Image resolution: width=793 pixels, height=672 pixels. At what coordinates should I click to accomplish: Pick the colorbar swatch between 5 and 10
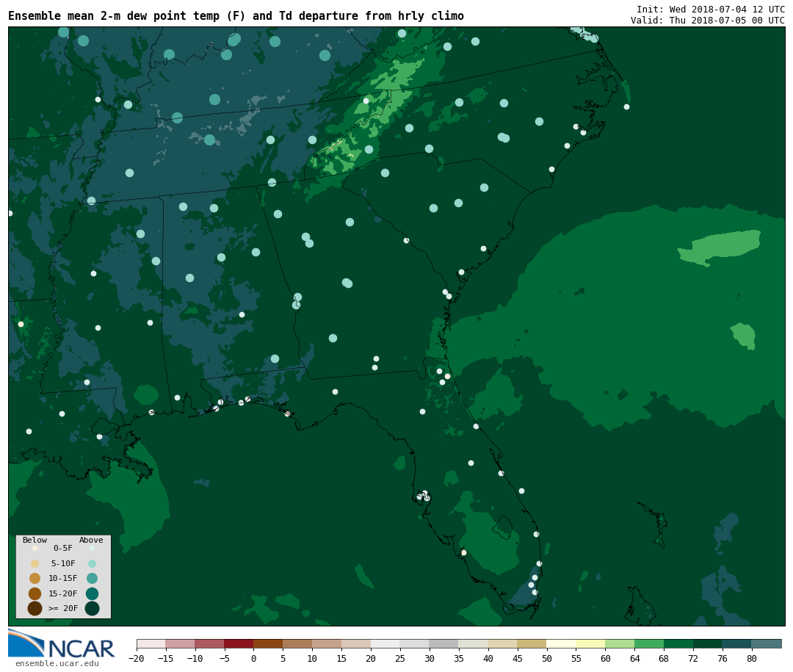(x=298, y=643)
